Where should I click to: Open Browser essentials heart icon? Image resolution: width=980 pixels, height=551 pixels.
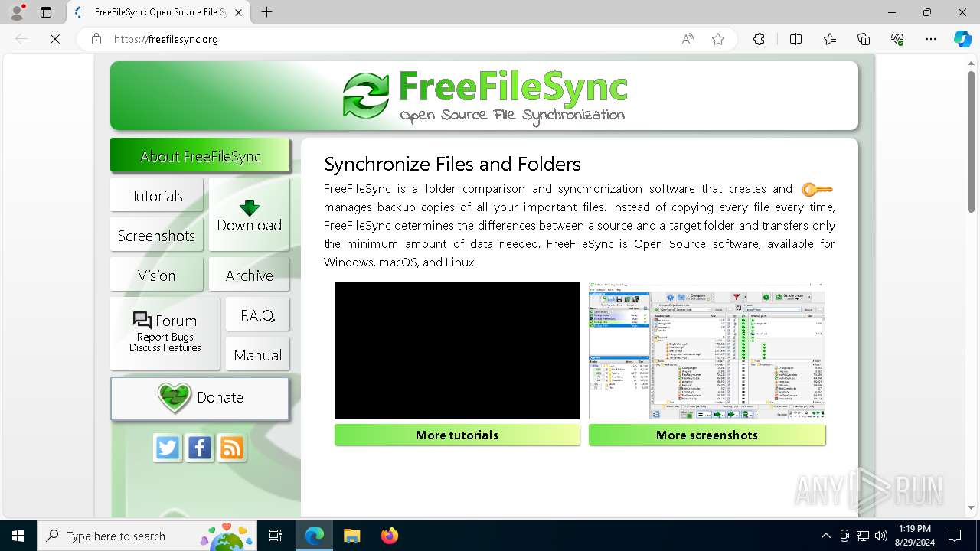897,39
